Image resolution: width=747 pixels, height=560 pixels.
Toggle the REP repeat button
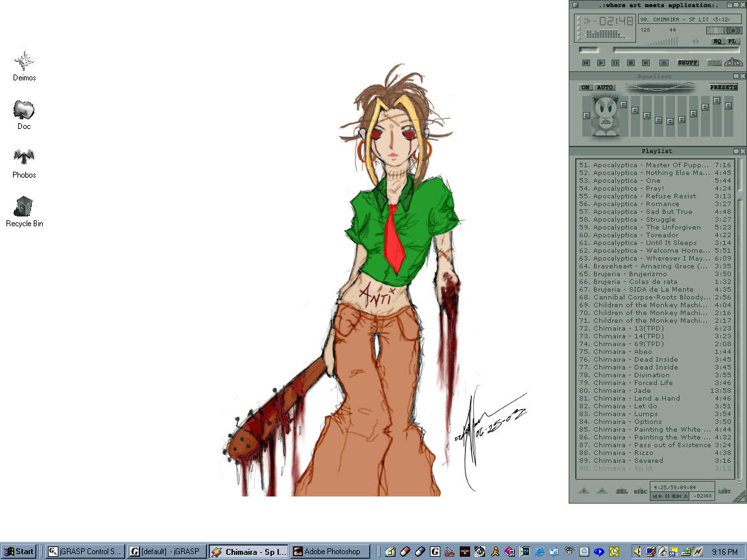coord(715,62)
